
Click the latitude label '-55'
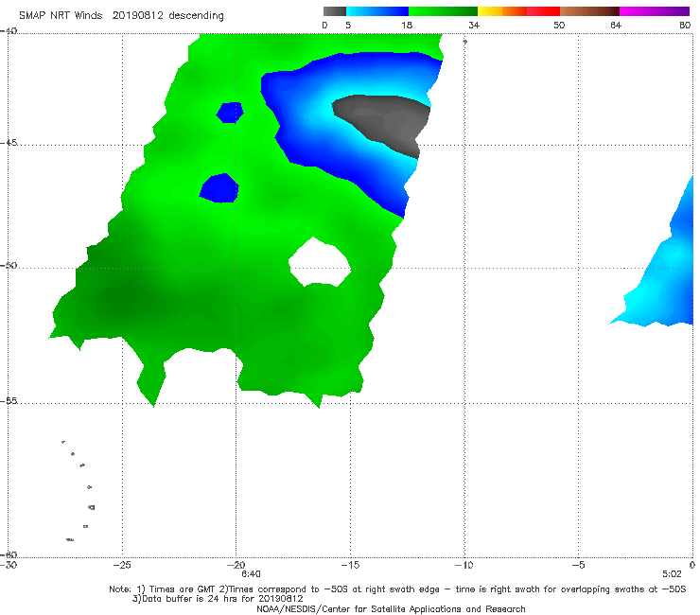coord(9,401)
